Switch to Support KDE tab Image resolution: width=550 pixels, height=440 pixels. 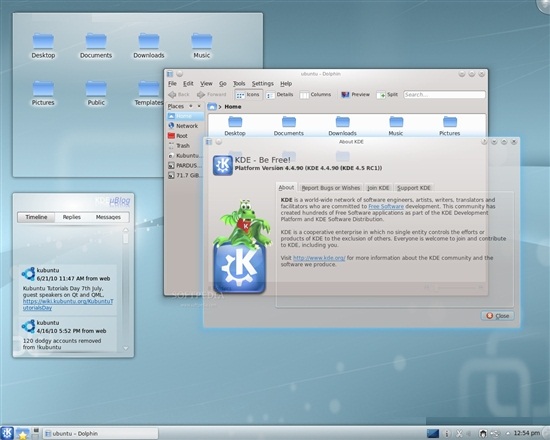pyautogui.click(x=414, y=188)
